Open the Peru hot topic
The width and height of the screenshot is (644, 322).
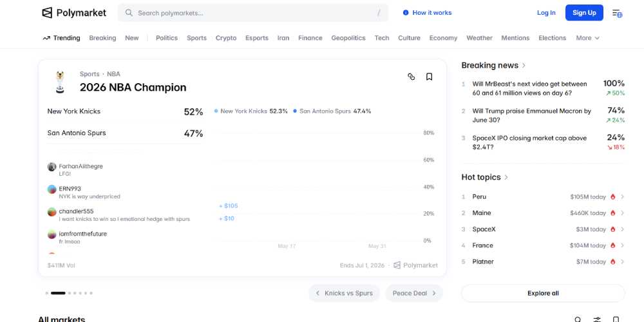543,196
